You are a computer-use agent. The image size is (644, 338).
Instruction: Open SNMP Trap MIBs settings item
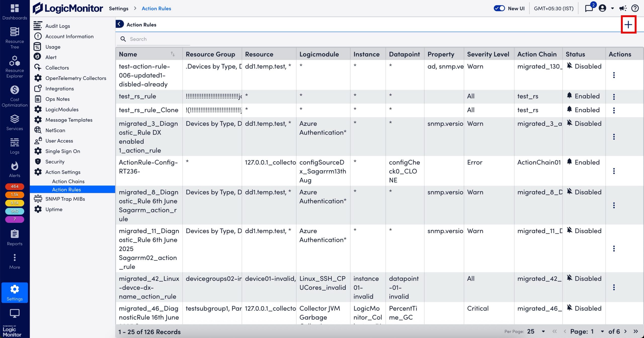pyautogui.click(x=65, y=199)
